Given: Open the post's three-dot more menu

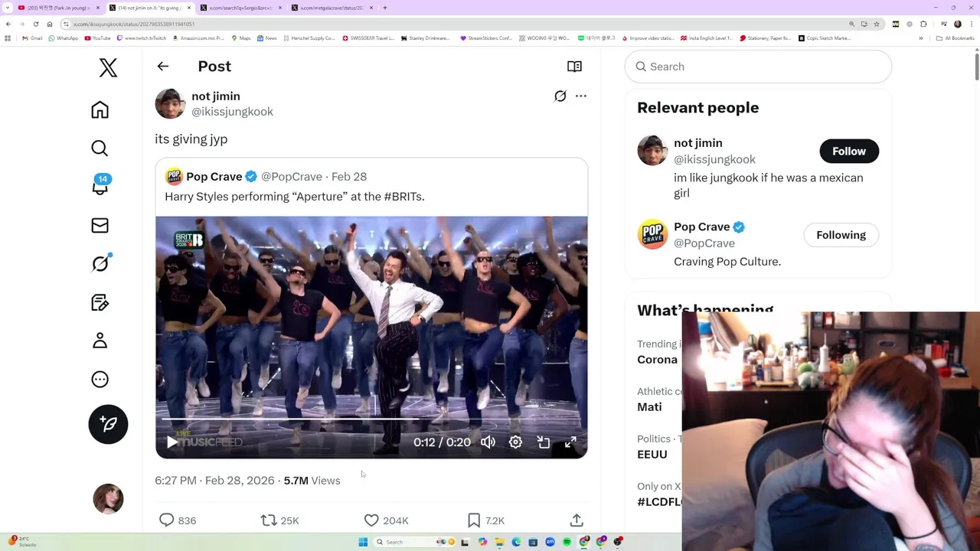Looking at the screenshot, I should pyautogui.click(x=581, y=96).
